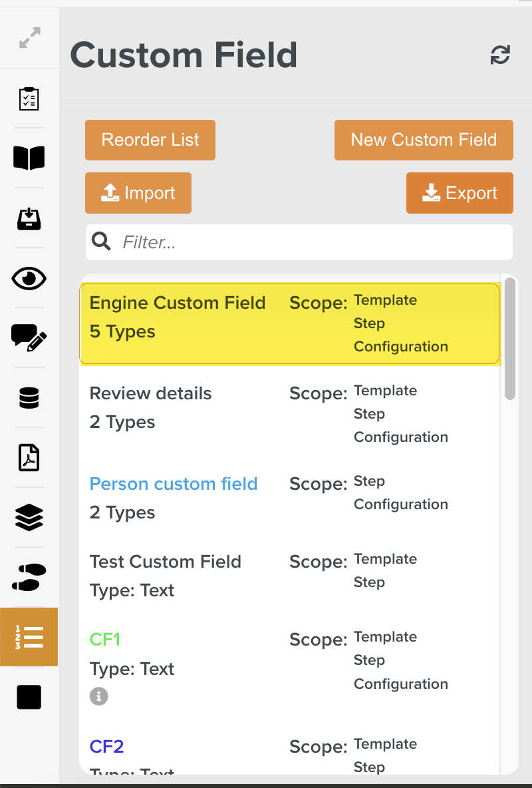
Task: Focus the Filter search field
Action: [313, 242]
